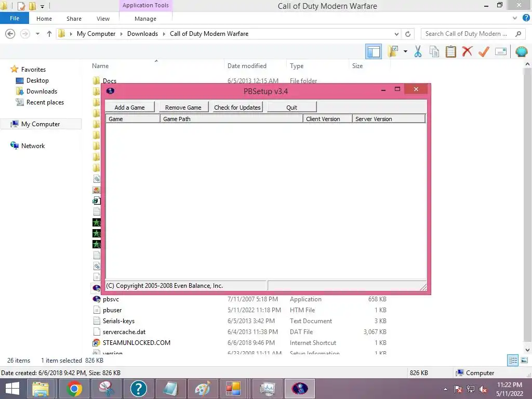Click the teal shell icon in toolbar
Viewport: 532px width, 399px height.
click(522, 51)
